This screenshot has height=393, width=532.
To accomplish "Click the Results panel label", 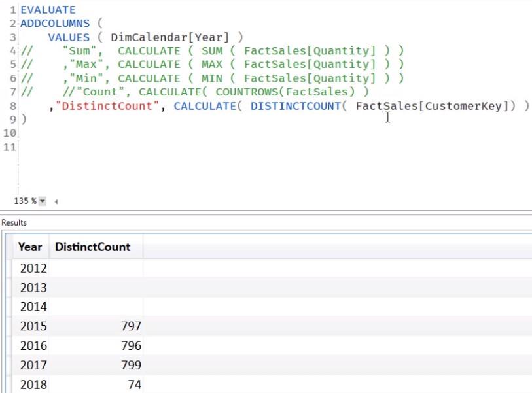I will coord(14,223).
